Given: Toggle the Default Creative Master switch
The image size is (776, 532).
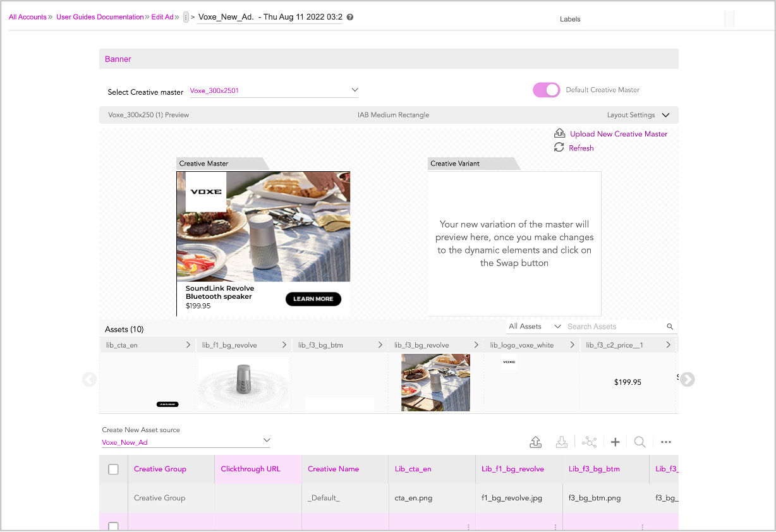Looking at the screenshot, I should 547,90.
